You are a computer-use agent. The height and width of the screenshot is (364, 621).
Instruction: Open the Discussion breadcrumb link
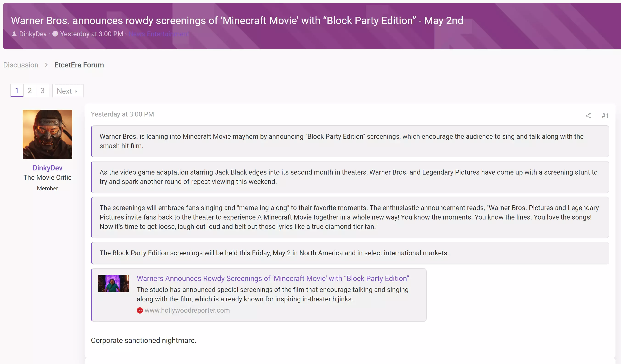21,65
